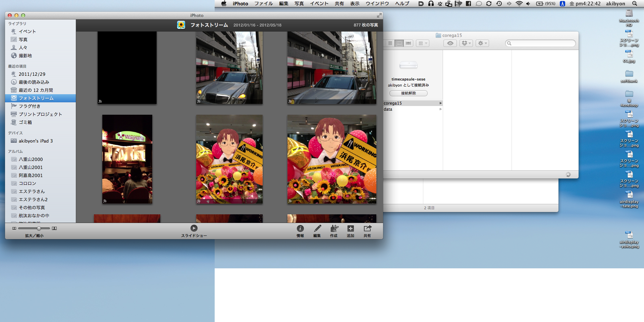
Task: Click the large-thumbnail icon beside zoom slider
Action: [54, 228]
